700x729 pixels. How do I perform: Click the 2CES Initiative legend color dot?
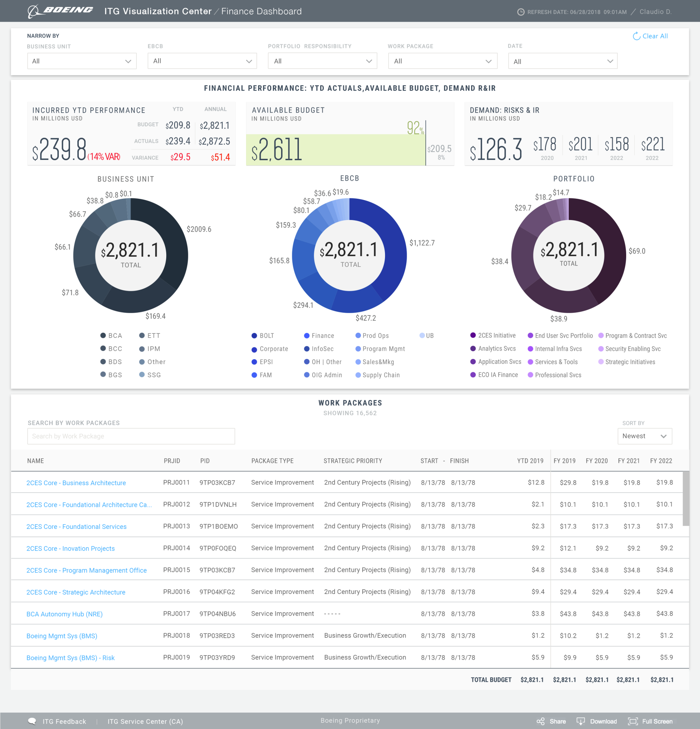(x=473, y=335)
